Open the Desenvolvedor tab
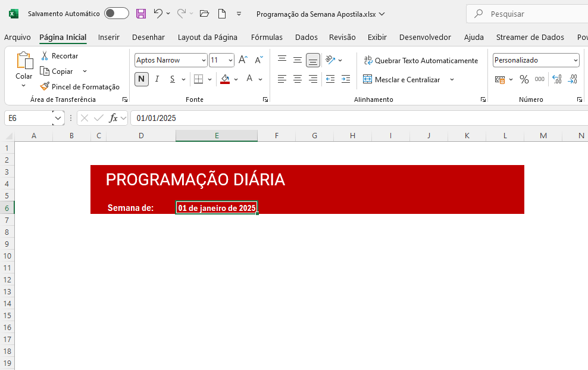Screen dimensions: 588x370 (425, 37)
